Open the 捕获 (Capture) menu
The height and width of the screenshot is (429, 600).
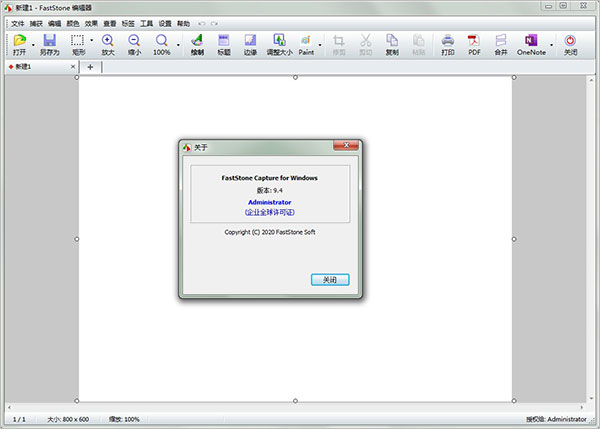pos(36,24)
